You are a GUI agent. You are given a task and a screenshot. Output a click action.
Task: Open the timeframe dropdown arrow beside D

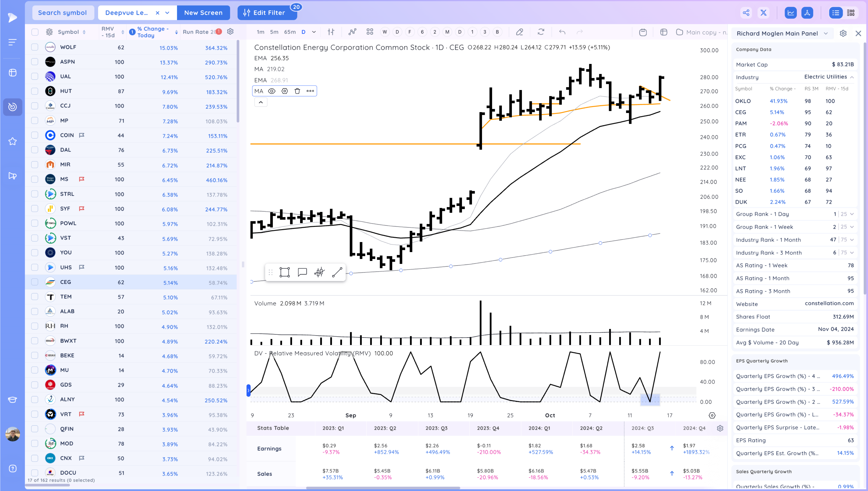[314, 32]
